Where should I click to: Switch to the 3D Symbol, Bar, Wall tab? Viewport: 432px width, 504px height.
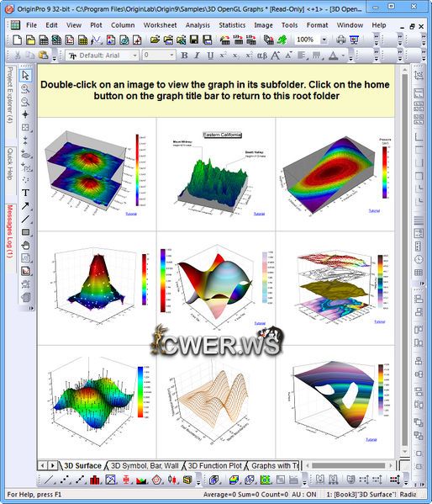tap(145, 465)
